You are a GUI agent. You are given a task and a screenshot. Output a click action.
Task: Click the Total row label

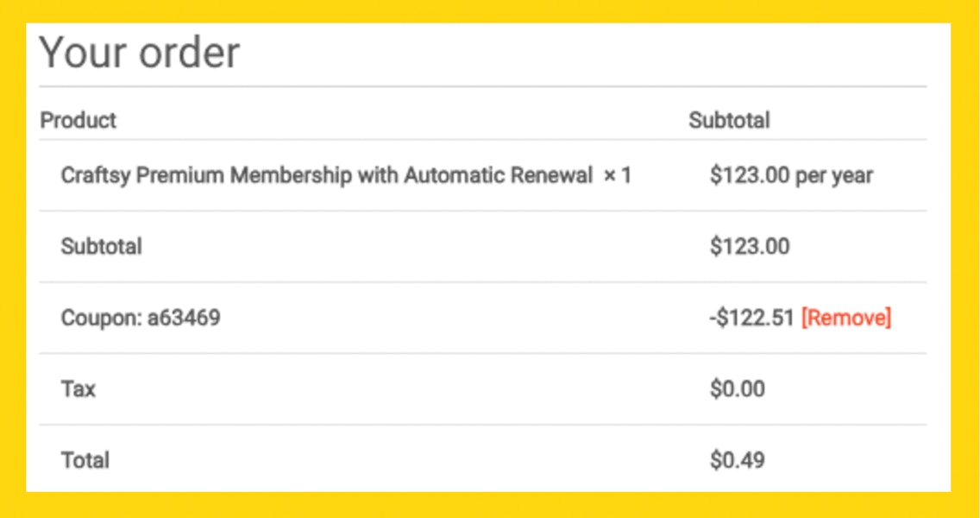coord(85,460)
